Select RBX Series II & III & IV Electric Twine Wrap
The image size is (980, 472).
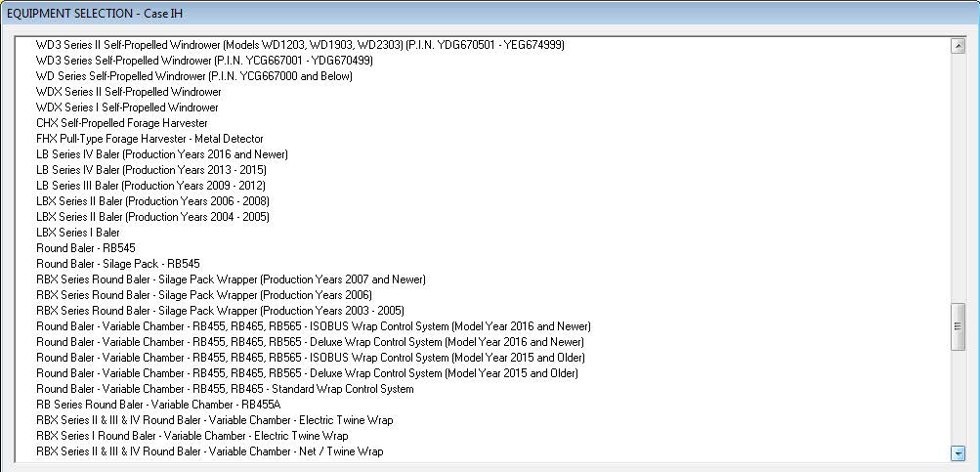pyautogui.click(x=214, y=420)
